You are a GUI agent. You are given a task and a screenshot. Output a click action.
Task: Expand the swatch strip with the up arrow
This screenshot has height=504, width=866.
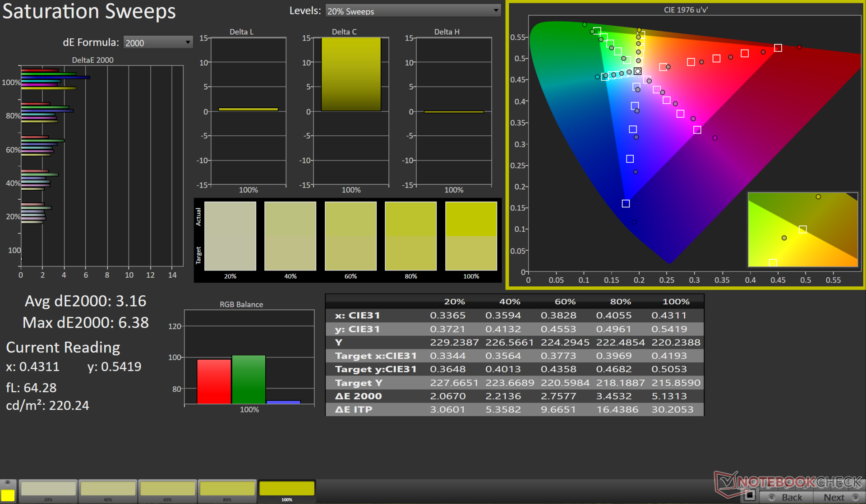tap(8, 482)
